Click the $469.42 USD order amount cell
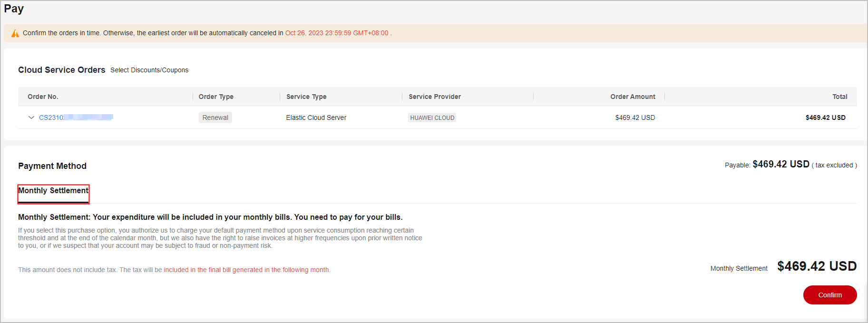The width and height of the screenshot is (868, 323). point(635,117)
